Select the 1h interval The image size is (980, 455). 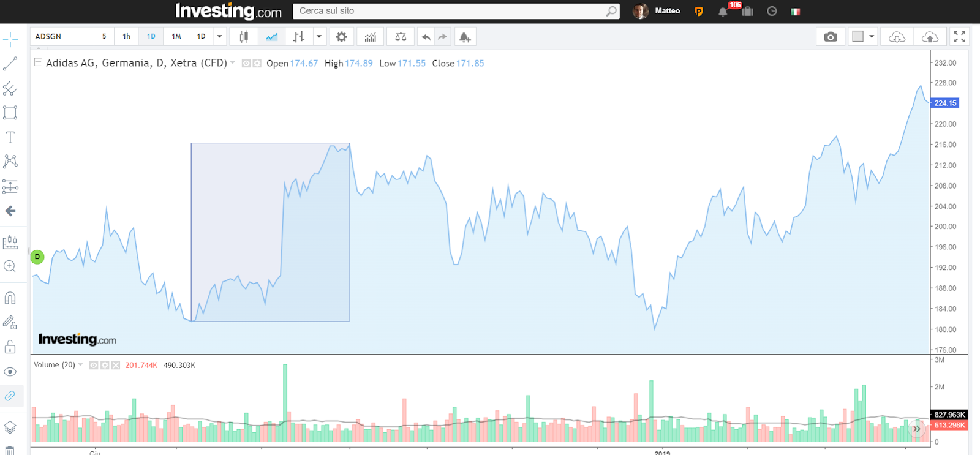pyautogui.click(x=127, y=37)
